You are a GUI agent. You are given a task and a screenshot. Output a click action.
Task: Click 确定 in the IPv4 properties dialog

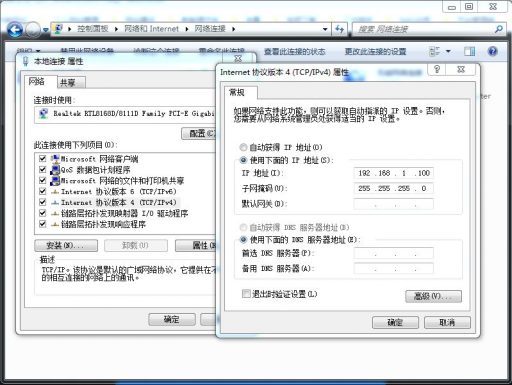[395, 323]
